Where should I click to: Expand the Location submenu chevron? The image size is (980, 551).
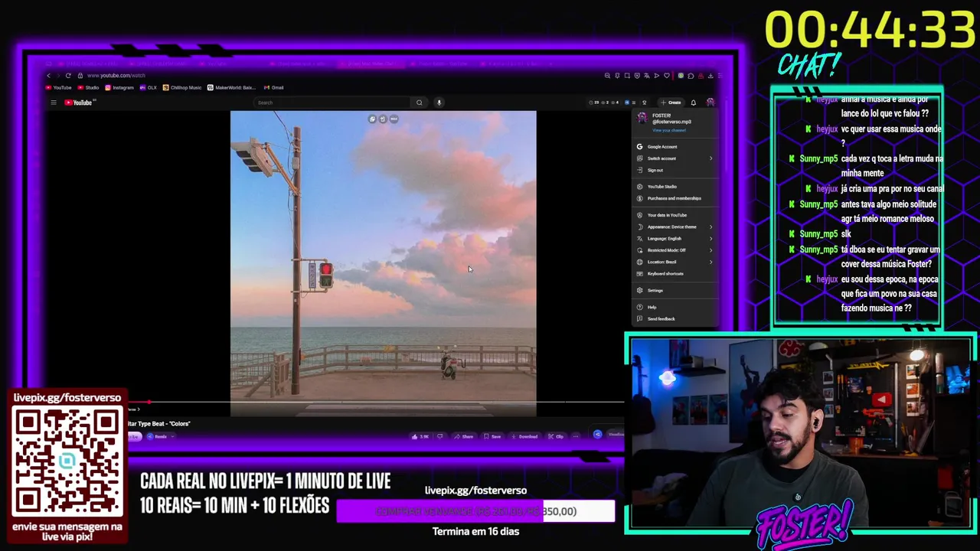710,262
